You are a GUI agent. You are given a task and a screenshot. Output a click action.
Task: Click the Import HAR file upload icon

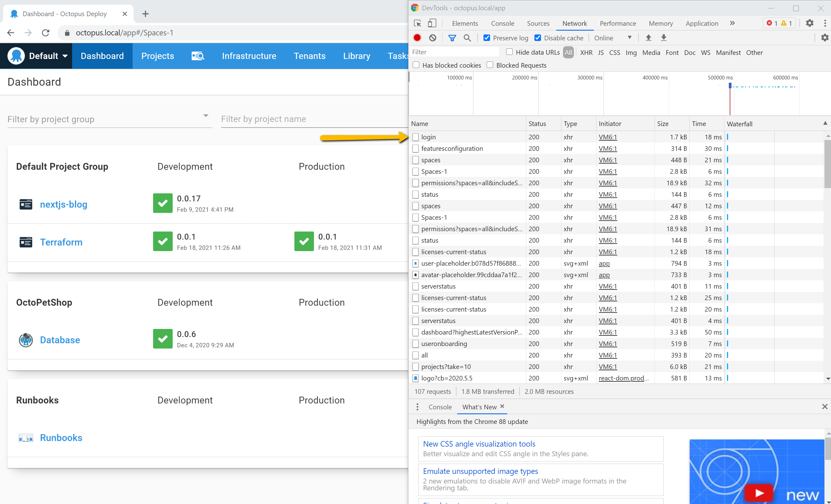click(648, 38)
